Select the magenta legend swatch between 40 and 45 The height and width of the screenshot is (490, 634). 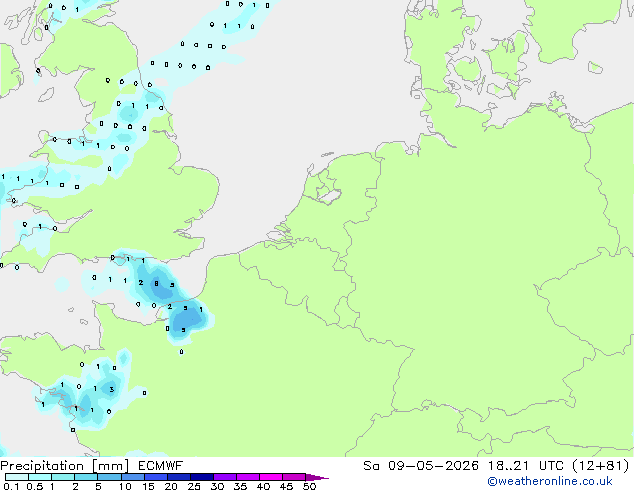[x=271, y=477]
